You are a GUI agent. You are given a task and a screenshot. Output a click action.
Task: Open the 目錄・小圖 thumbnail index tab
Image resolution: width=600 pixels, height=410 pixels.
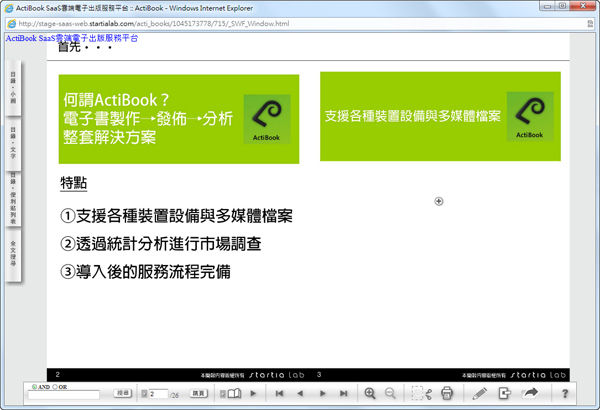[x=13, y=88]
